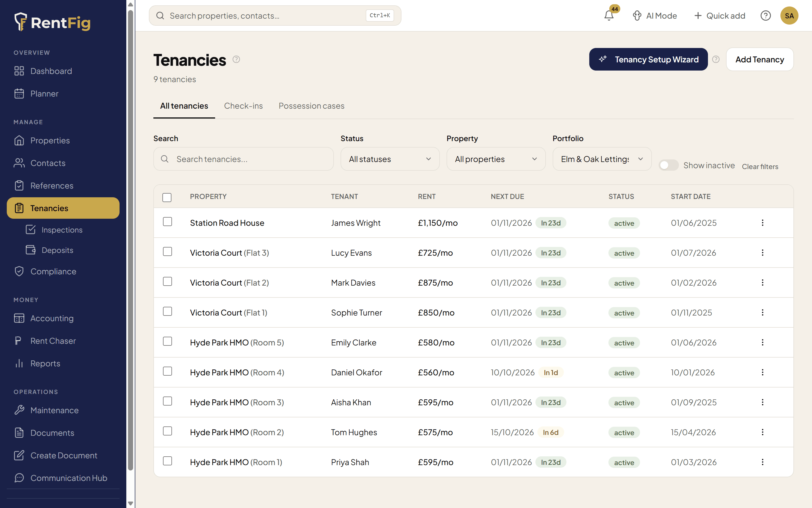Select the Sophie Turner row checkbox

point(167,312)
